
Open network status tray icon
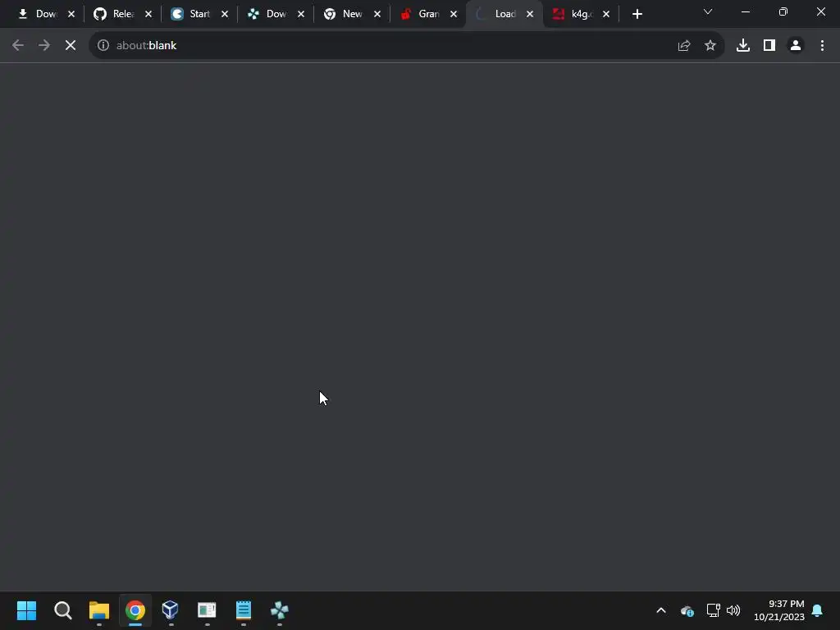pyautogui.click(x=713, y=610)
